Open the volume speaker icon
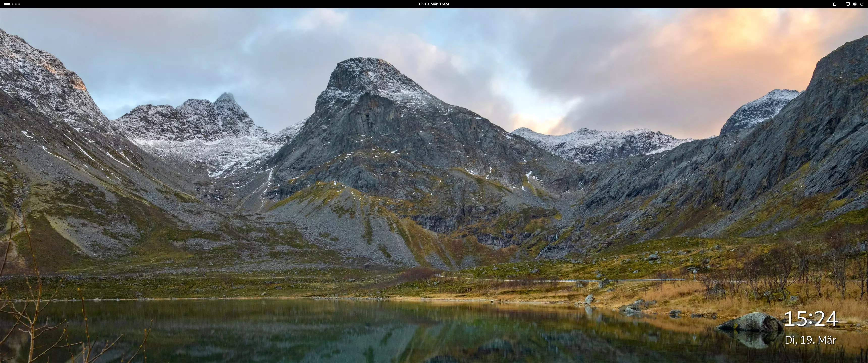This screenshot has width=868, height=363. (x=855, y=4)
